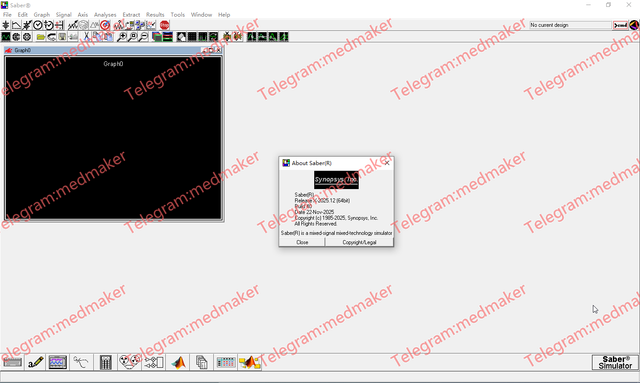
Task: Click the red bullseye target toolbar icon
Action: (105, 25)
